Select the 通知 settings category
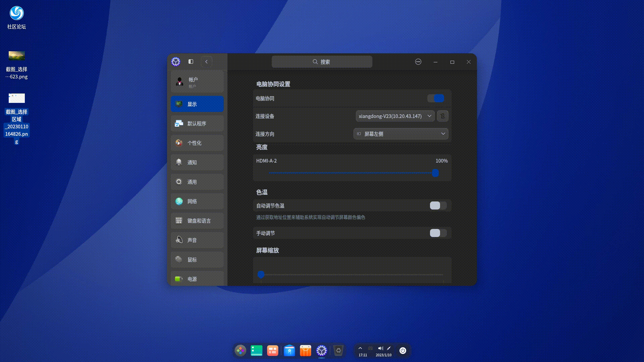644x362 pixels. (197, 162)
